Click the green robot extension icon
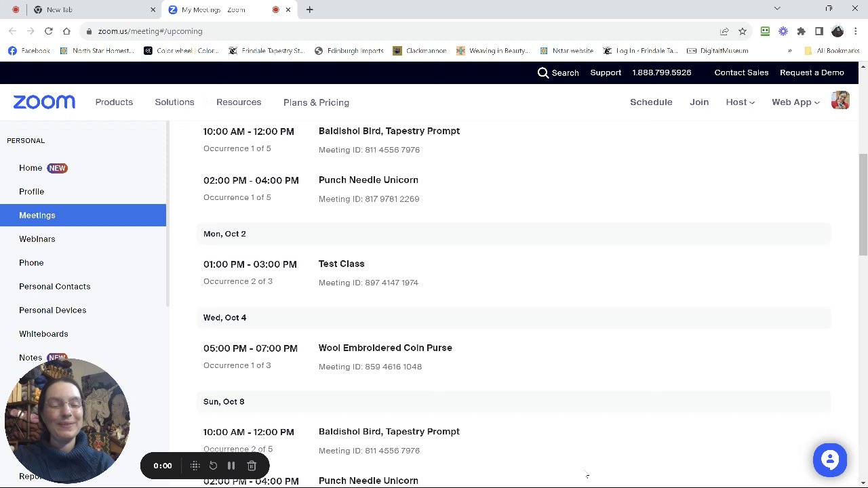 (x=765, y=31)
